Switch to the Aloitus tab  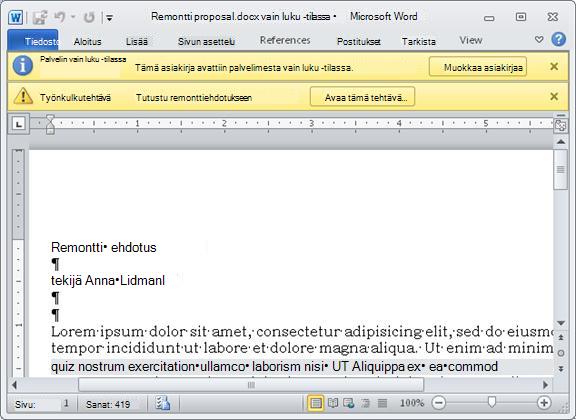point(87,42)
